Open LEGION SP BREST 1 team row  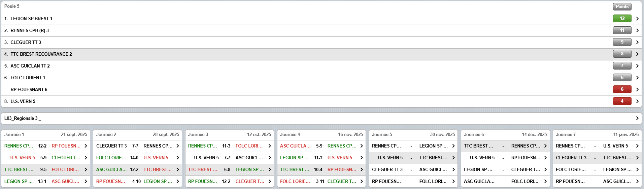[31, 19]
